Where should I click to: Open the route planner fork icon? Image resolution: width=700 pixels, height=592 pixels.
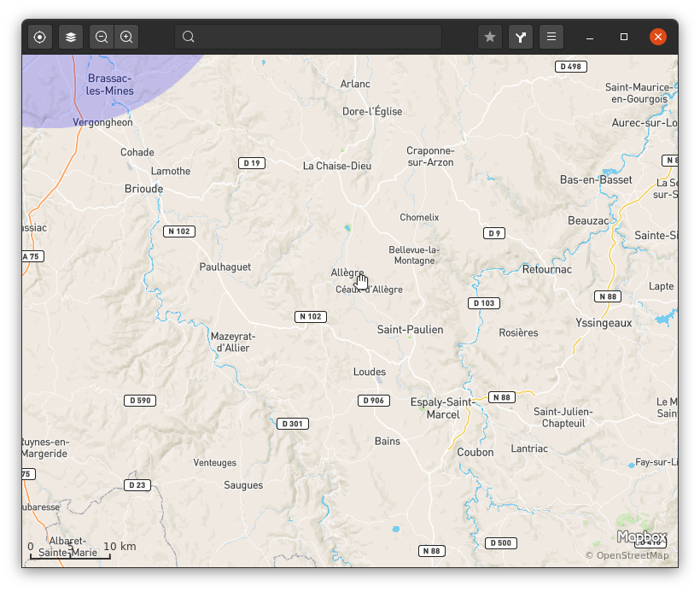click(521, 37)
